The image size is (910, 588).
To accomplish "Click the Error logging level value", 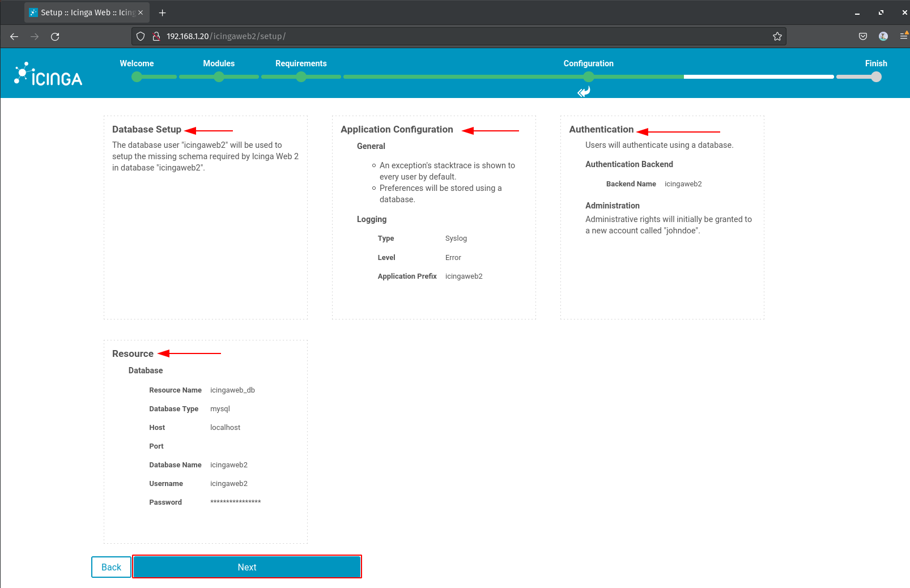I will pos(453,258).
